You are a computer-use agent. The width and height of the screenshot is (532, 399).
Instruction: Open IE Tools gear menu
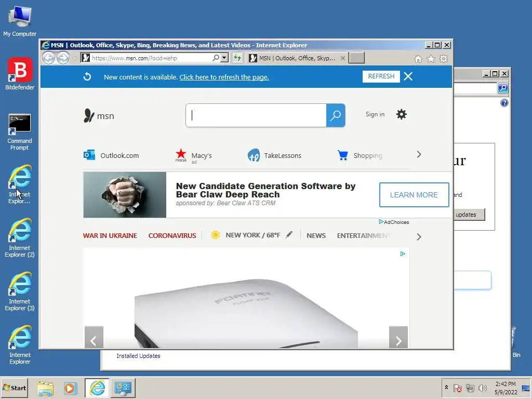pyautogui.click(x=444, y=59)
